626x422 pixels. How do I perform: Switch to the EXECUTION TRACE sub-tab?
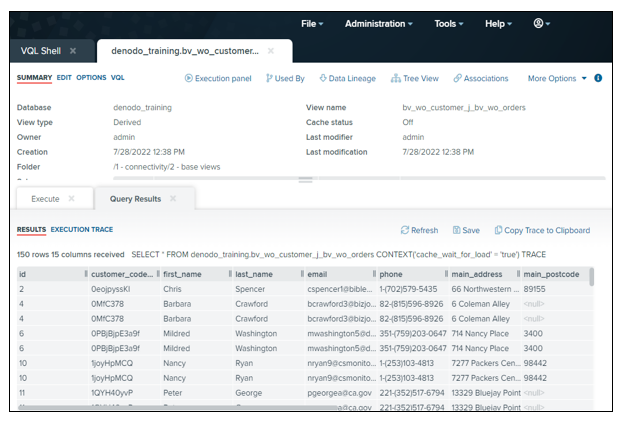82,230
